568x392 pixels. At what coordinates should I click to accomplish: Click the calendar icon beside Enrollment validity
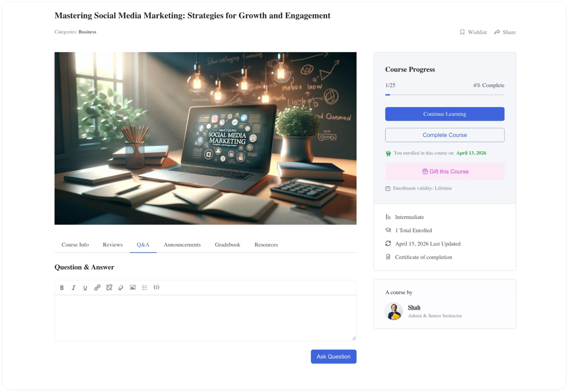pyautogui.click(x=388, y=188)
